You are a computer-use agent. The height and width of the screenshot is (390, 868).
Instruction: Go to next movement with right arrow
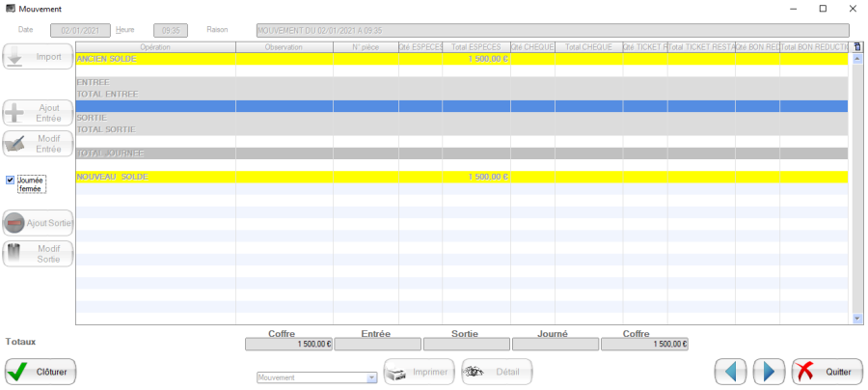769,372
